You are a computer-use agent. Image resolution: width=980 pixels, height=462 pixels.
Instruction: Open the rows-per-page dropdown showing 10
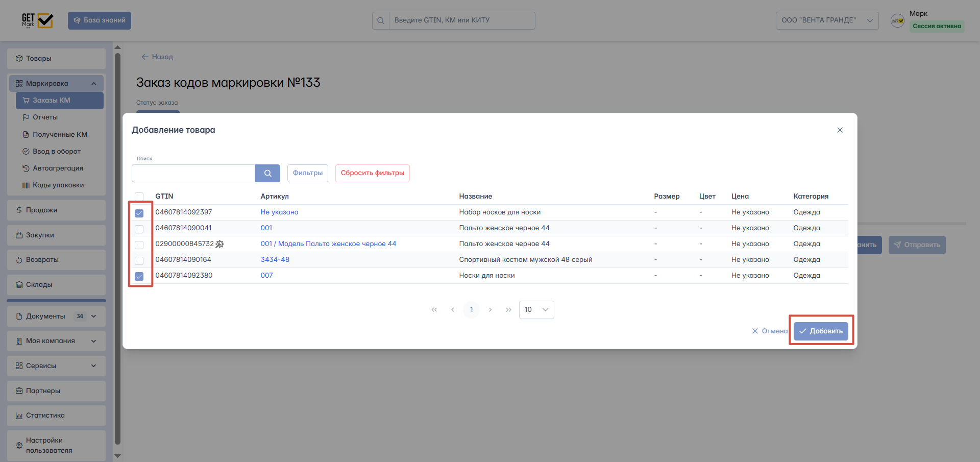(536, 310)
